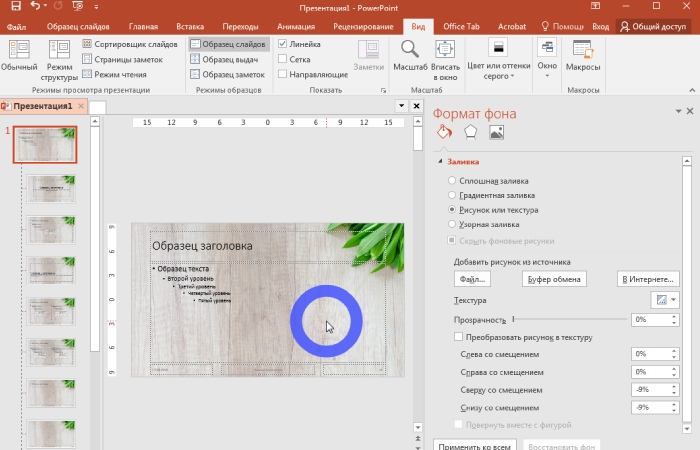Click the Буфер обмена button
This screenshot has height=450, width=700.
pos(554,279)
